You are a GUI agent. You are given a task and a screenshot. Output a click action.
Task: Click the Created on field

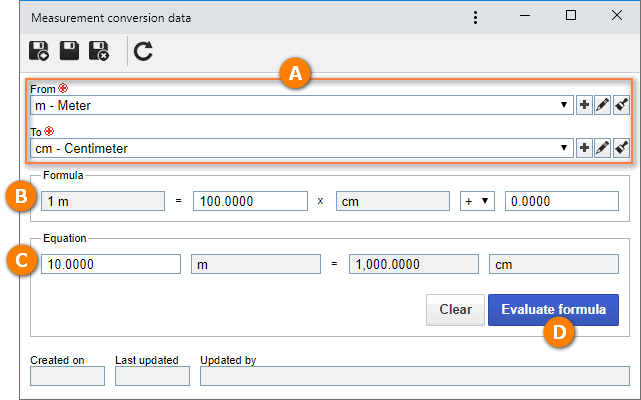67,376
